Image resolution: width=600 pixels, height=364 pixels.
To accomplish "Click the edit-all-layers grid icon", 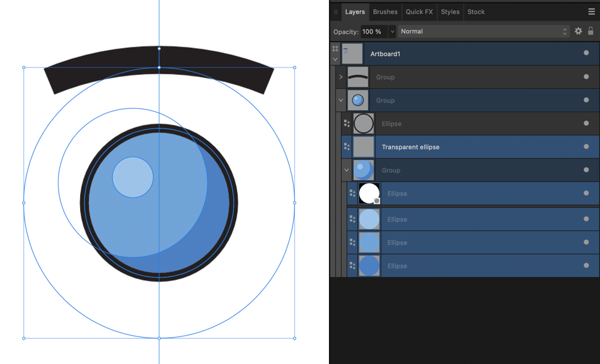I will (335, 49).
